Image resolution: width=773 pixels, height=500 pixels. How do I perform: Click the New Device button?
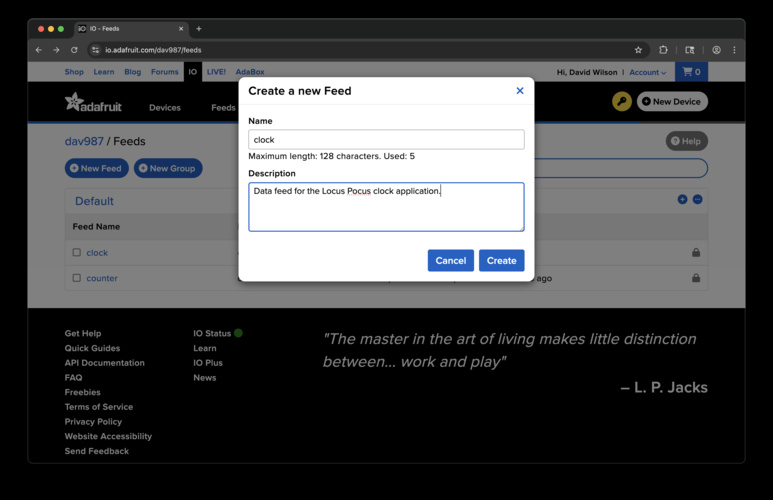672,102
